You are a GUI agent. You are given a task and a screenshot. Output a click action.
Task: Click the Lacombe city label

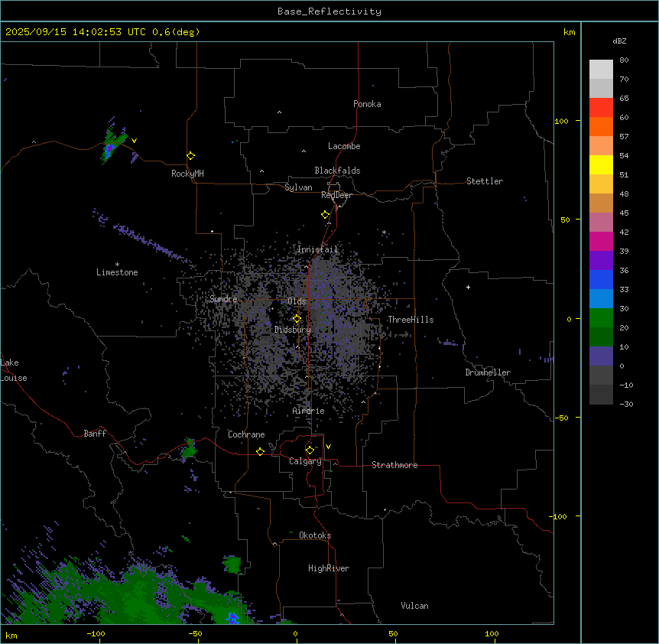[344, 146]
